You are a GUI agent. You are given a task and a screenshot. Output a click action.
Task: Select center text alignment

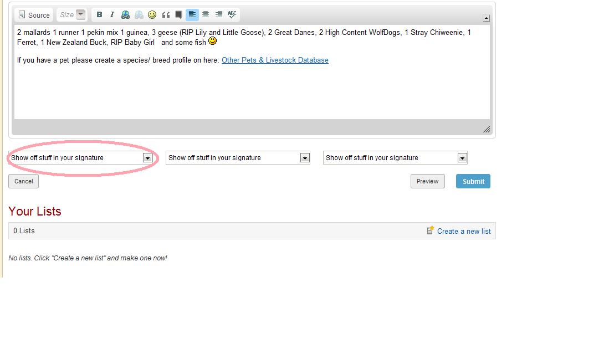(205, 15)
